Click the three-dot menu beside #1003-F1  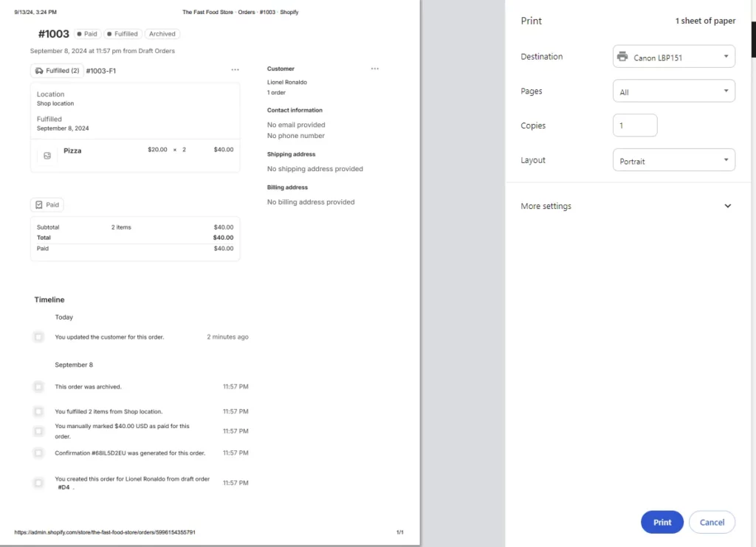coord(235,69)
